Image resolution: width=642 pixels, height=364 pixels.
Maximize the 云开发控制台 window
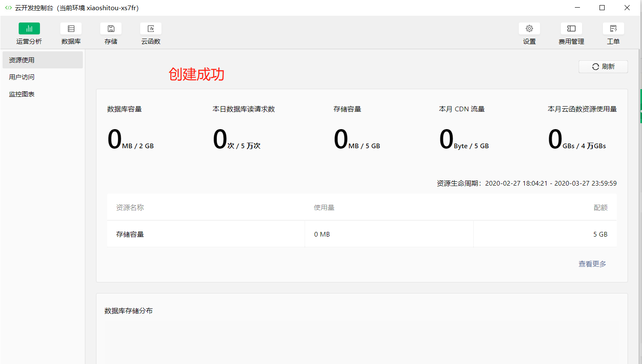[602, 8]
